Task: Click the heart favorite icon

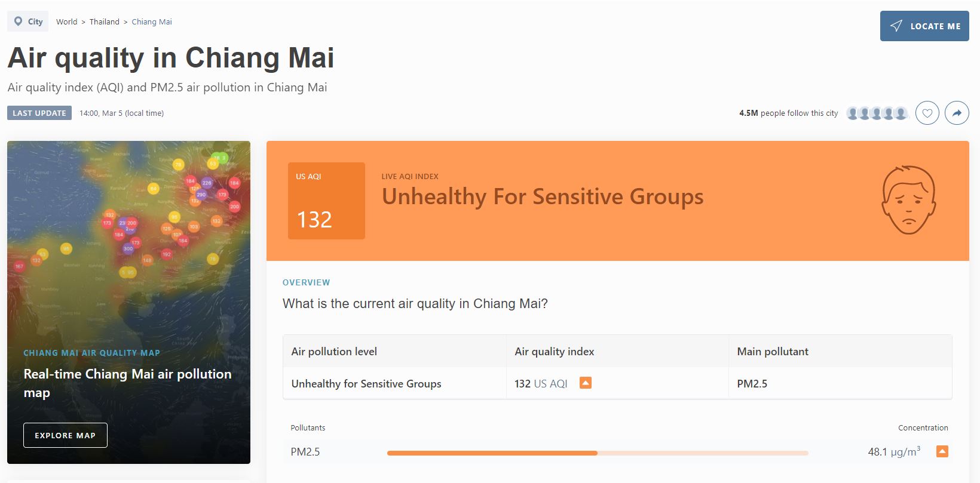Action: pos(927,113)
